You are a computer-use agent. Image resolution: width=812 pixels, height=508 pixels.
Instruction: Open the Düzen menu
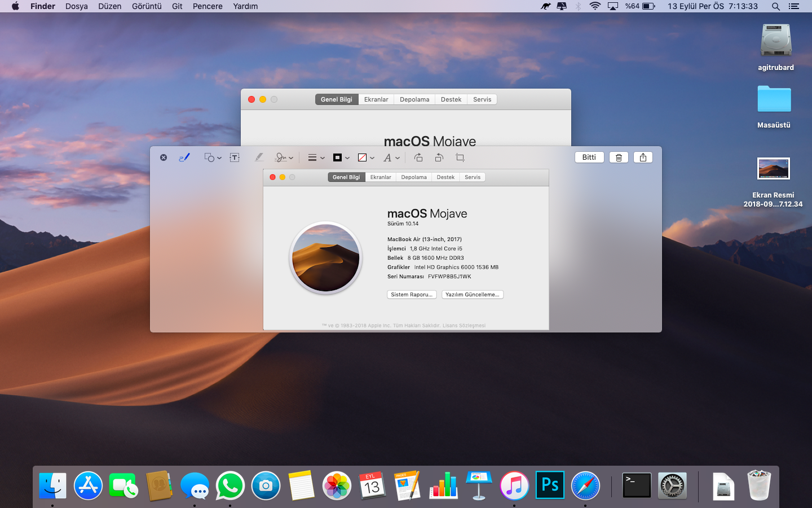tap(110, 6)
